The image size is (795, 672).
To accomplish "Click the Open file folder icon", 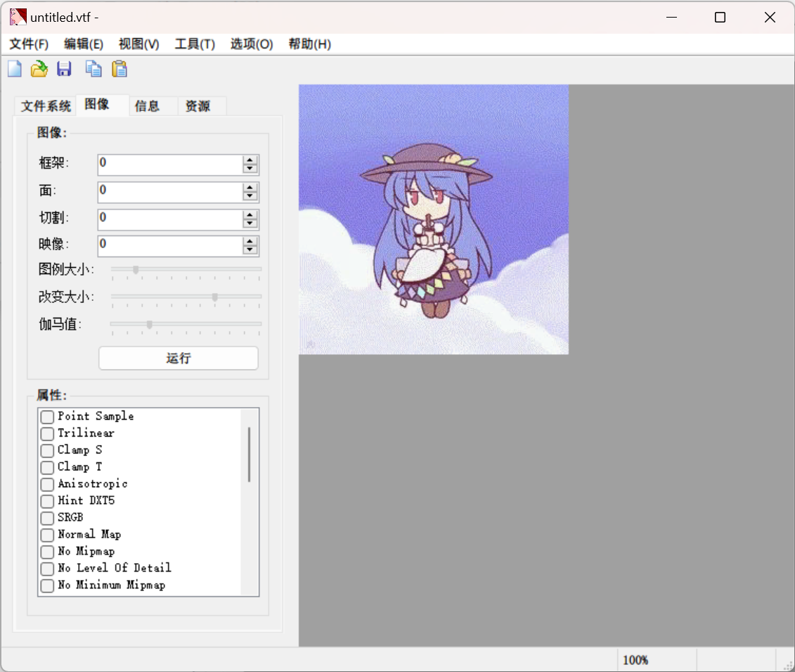I will pyautogui.click(x=39, y=68).
